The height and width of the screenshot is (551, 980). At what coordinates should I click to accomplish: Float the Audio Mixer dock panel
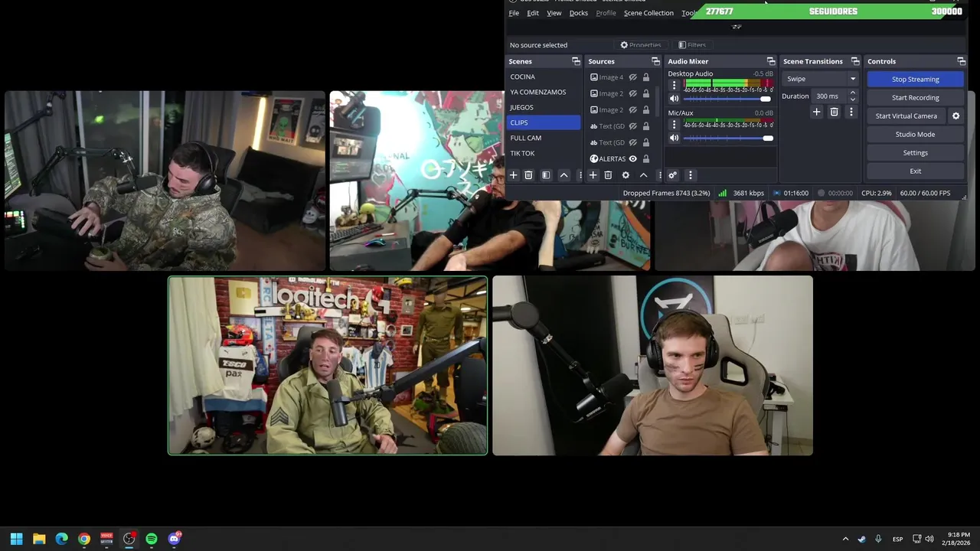771,61
